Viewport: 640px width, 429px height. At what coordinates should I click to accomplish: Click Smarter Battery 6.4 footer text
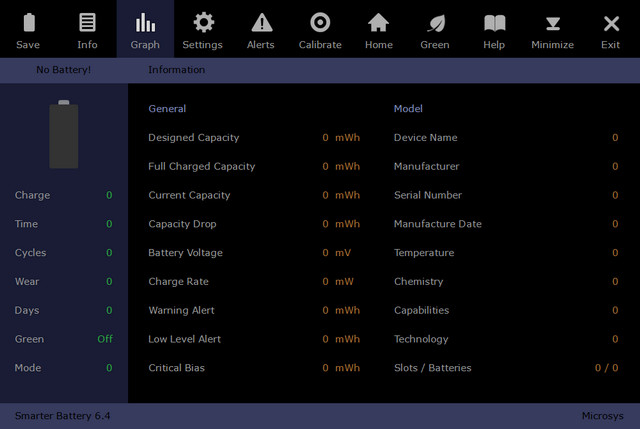60,415
